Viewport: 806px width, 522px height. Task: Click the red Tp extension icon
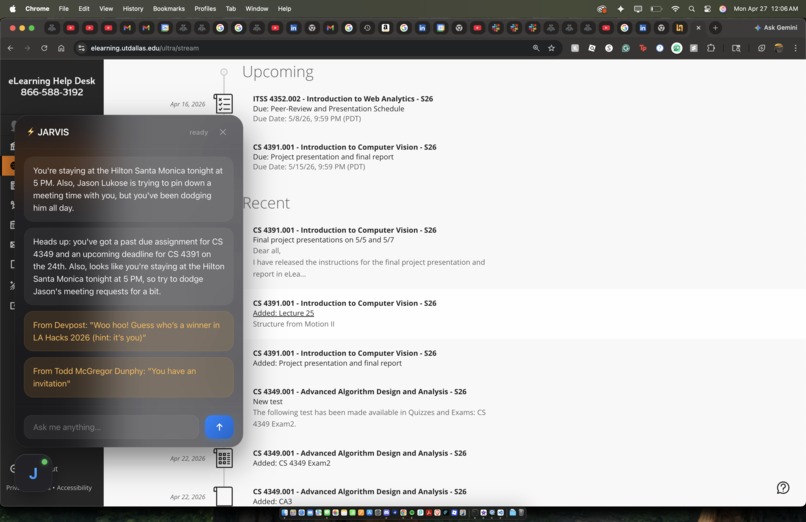pyautogui.click(x=643, y=48)
